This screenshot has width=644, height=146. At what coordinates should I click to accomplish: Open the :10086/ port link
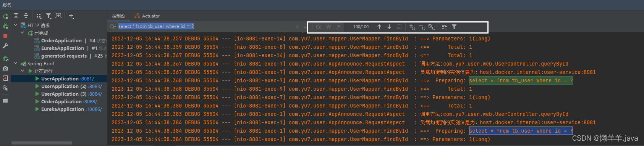click(x=94, y=109)
